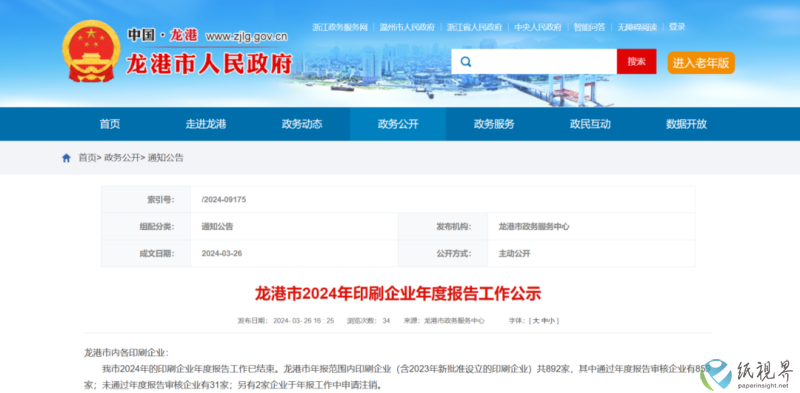This screenshot has width=800, height=393.
Task: Open the orange 进入老年版 button
Action: click(x=701, y=63)
